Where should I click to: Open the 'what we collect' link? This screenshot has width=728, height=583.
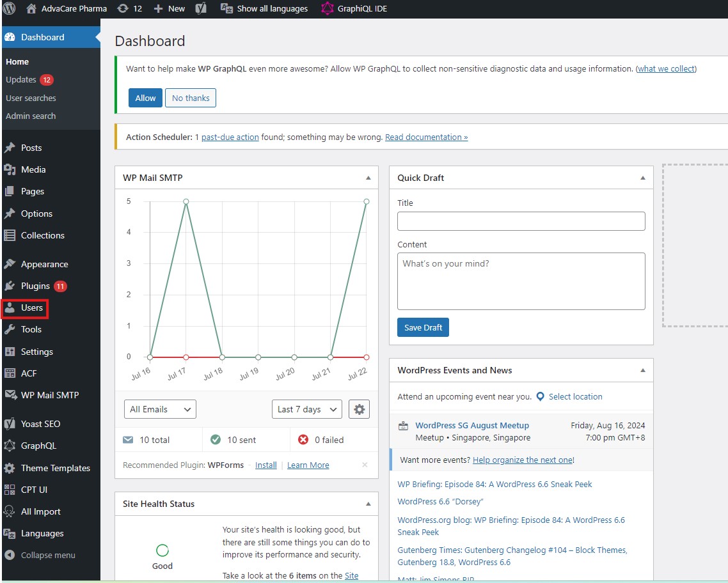click(666, 68)
